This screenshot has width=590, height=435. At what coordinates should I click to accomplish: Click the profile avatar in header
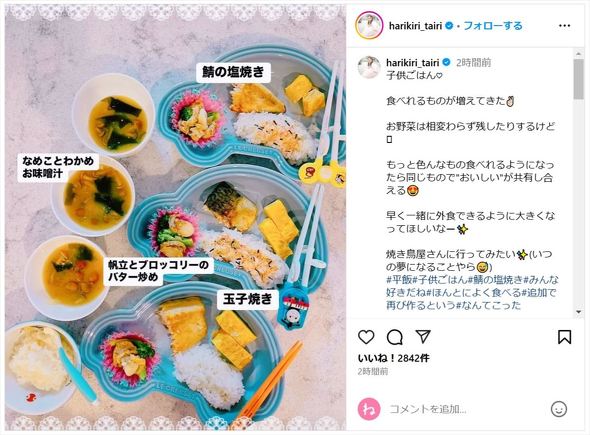pos(369,26)
